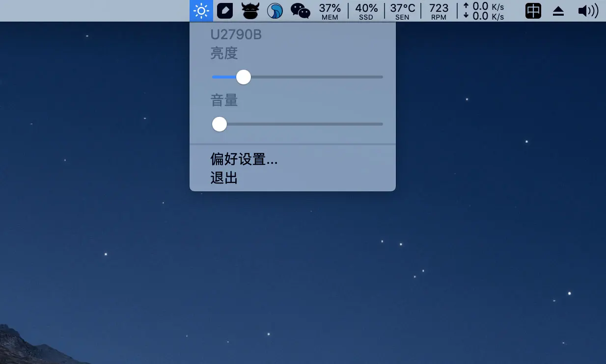This screenshot has width=606, height=364.
Task: Choose 退出 to quit the app
Action: [x=224, y=178]
